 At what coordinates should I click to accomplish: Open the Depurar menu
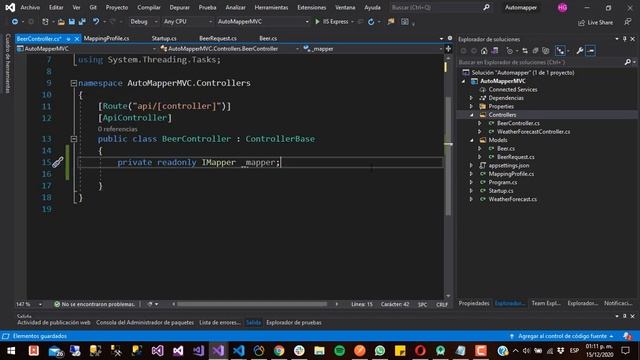click(x=180, y=7)
